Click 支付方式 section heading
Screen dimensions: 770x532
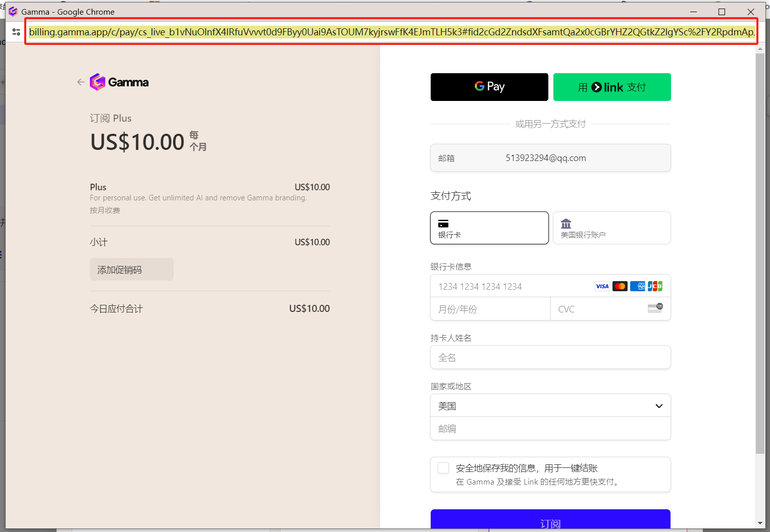pyautogui.click(x=451, y=196)
